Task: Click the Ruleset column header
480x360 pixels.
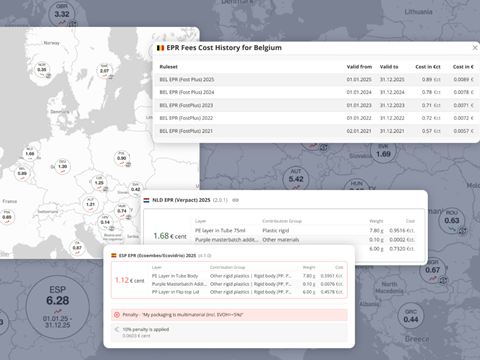Action: pos(169,67)
